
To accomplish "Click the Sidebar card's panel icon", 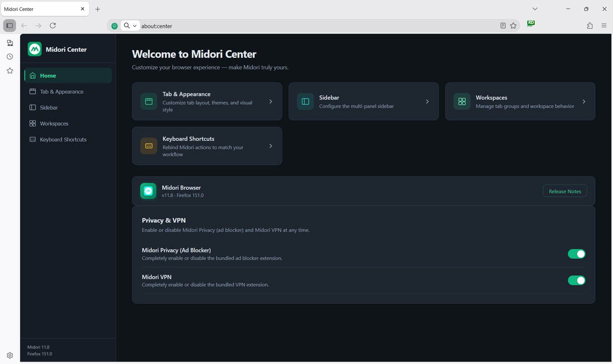I will click(x=305, y=102).
